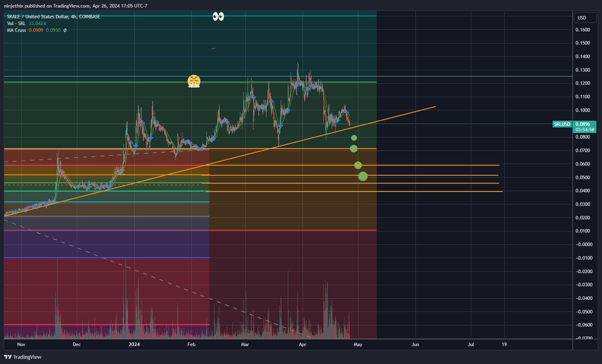
Task: Click the 2024 date label
Action: tap(134, 344)
